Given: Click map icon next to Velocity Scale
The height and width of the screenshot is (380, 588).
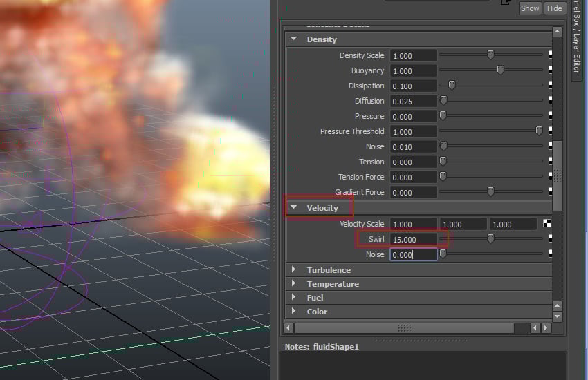Looking at the screenshot, I should pyautogui.click(x=547, y=223).
